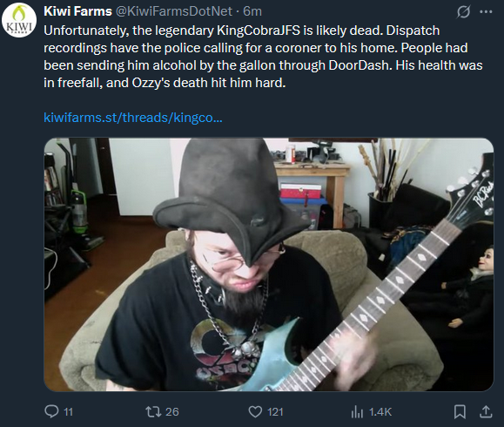Click the 1.4K views count
Screen dimensions: 504x427
point(380,412)
